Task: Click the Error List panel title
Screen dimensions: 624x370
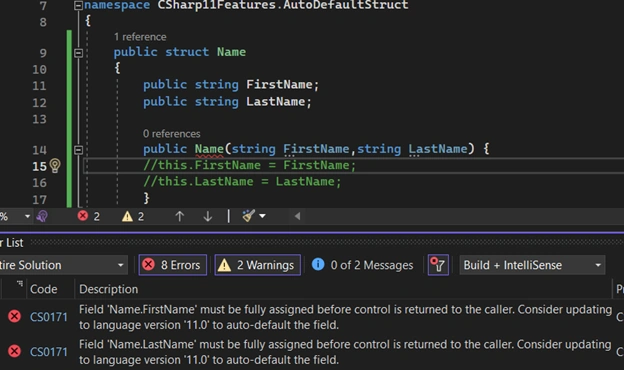Action: pyautogui.click(x=12, y=243)
